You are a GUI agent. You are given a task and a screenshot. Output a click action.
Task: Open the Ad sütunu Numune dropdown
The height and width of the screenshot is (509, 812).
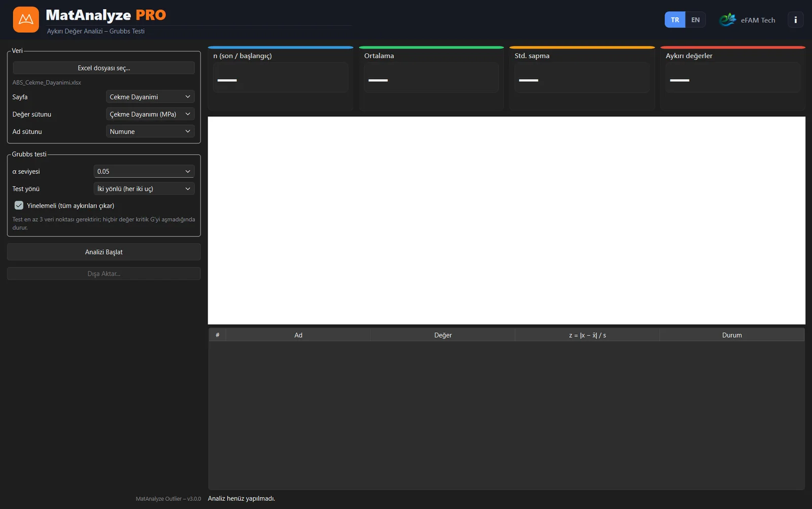click(x=150, y=131)
